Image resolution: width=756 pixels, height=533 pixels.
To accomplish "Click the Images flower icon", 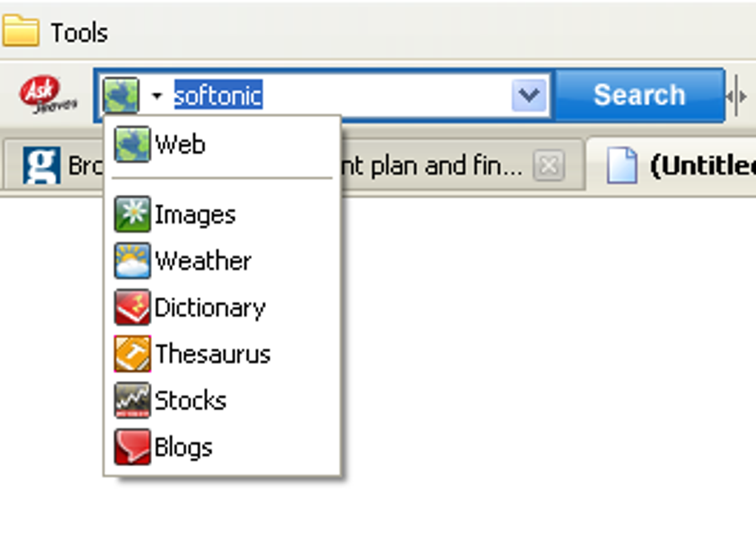I will pos(132,214).
